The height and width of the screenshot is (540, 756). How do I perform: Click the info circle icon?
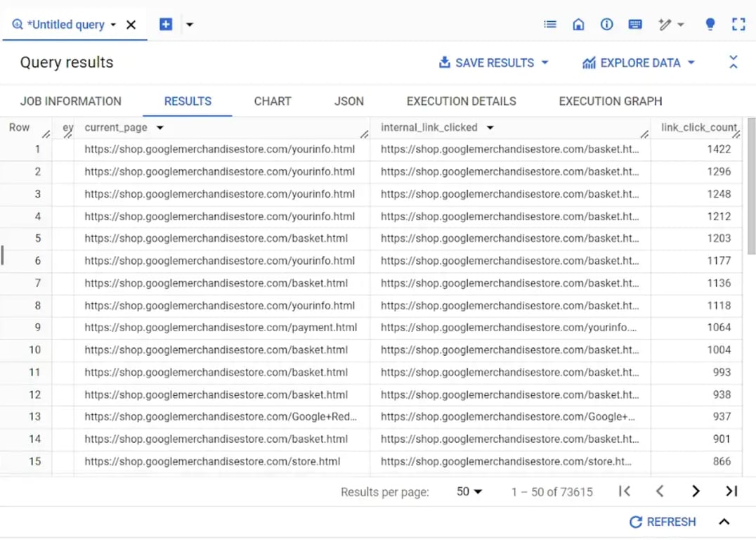pyautogui.click(x=606, y=24)
